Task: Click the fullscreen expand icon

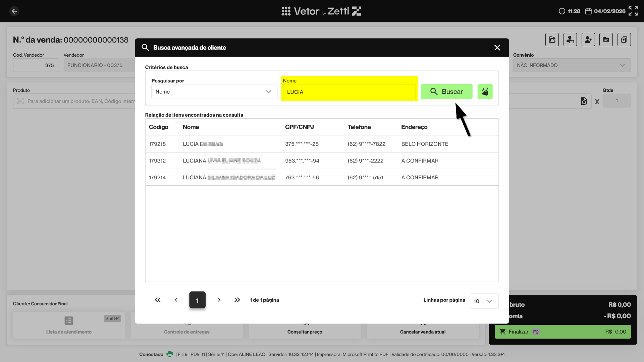Action: click(x=633, y=11)
